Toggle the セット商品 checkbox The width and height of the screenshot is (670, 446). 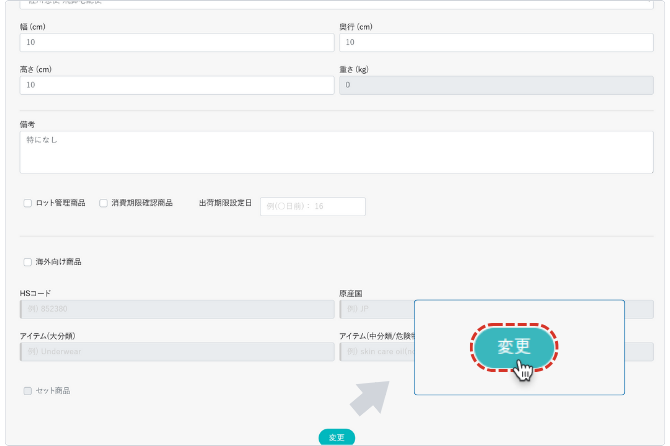[28, 391]
